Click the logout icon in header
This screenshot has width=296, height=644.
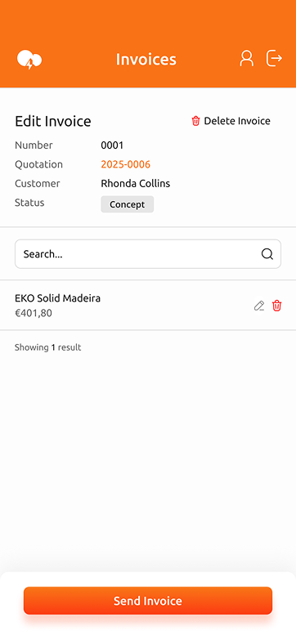274,58
